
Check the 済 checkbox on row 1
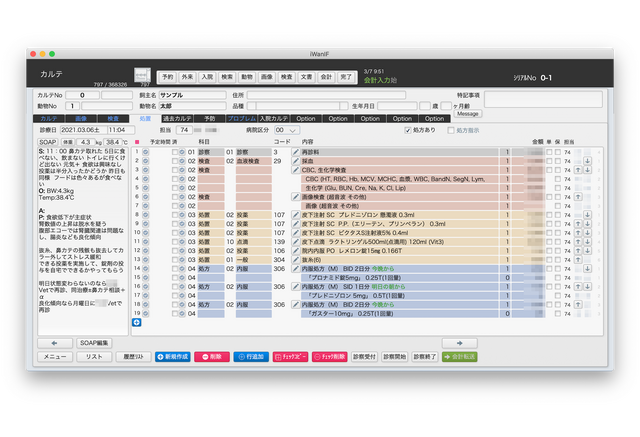coord(173,152)
